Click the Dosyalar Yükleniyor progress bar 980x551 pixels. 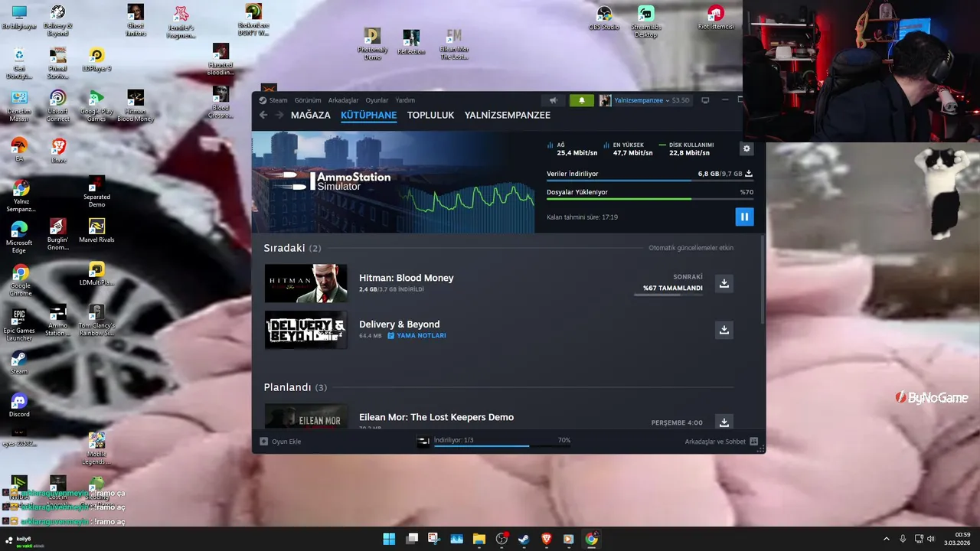pos(649,199)
